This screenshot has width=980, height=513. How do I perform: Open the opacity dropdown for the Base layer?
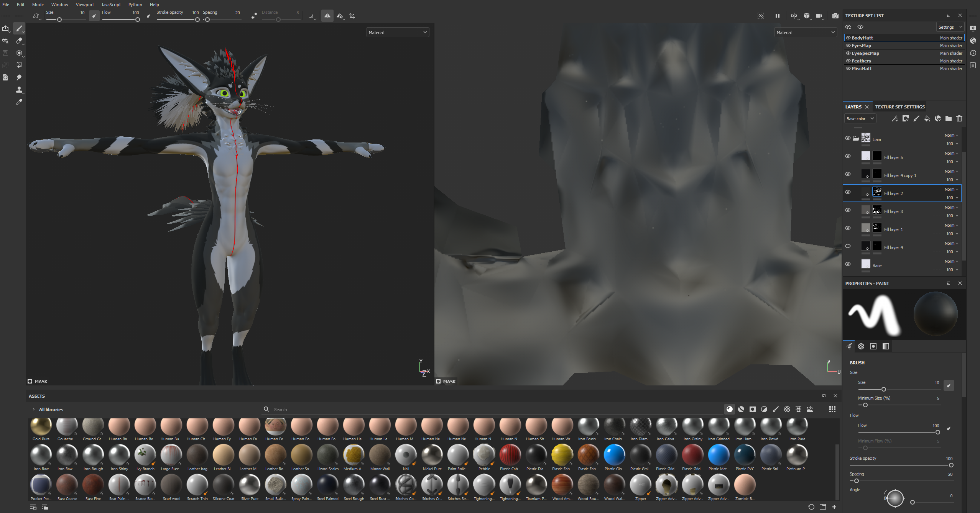pyautogui.click(x=952, y=270)
